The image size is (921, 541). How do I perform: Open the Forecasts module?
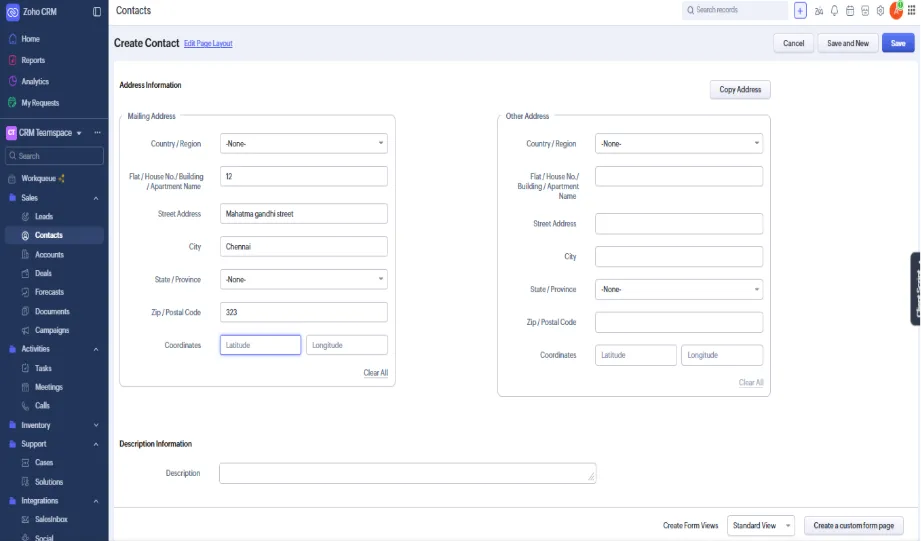(x=49, y=292)
